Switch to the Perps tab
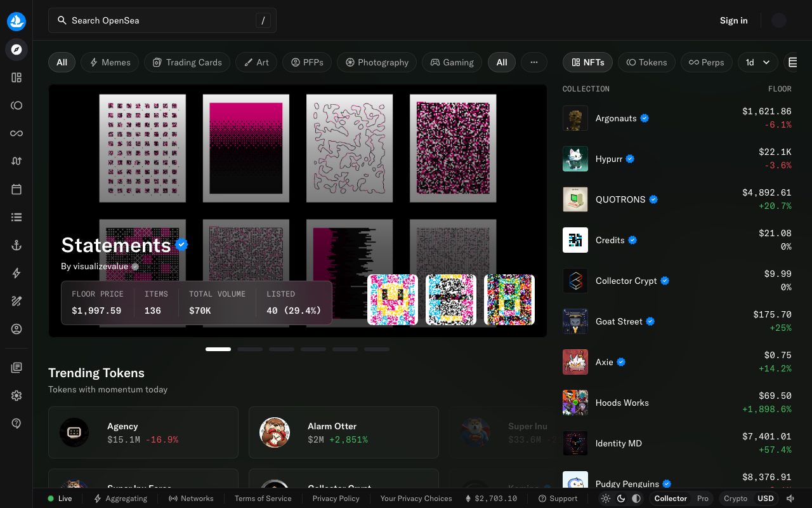Viewport: 812px width, 508px height. coord(707,62)
